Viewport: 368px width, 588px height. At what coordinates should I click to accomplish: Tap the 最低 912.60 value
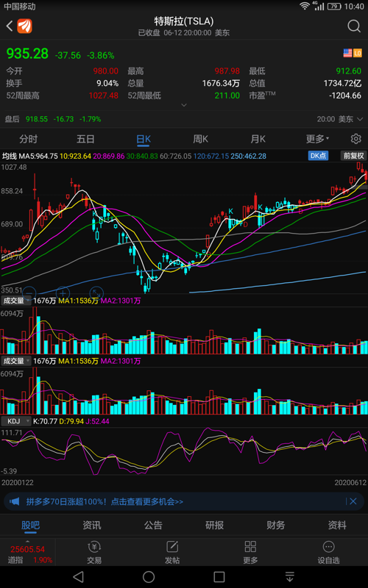point(349,71)
